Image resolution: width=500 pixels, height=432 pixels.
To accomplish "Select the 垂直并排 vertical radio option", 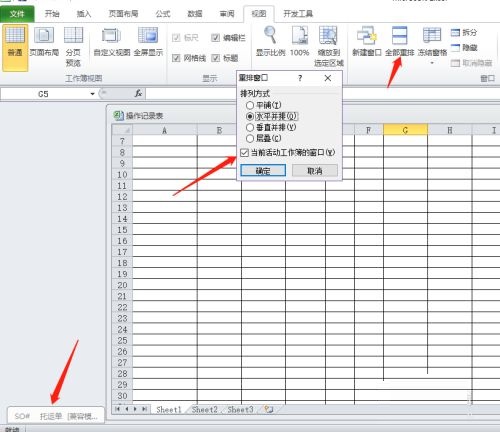I will 250,127.
